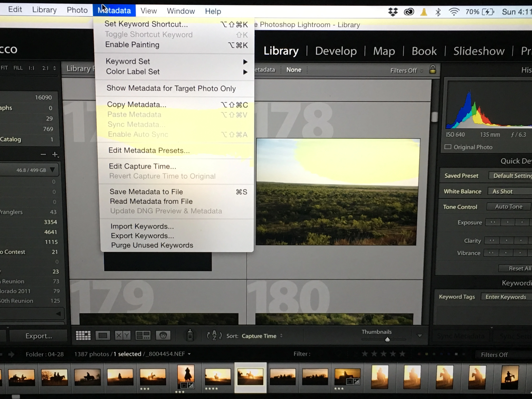Click the filter lock icon
Image resolution: width=532 pixels, height=399 pixels.
click(432, 70)
